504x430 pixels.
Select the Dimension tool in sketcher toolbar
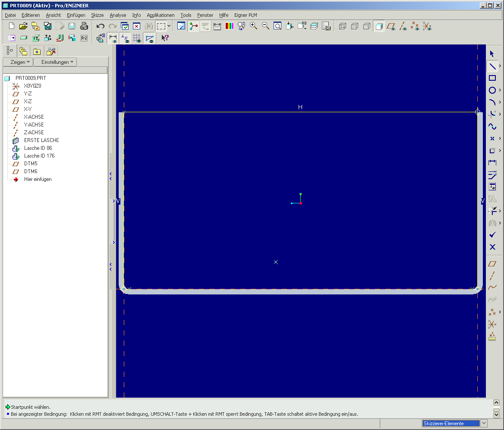(492, 163)
